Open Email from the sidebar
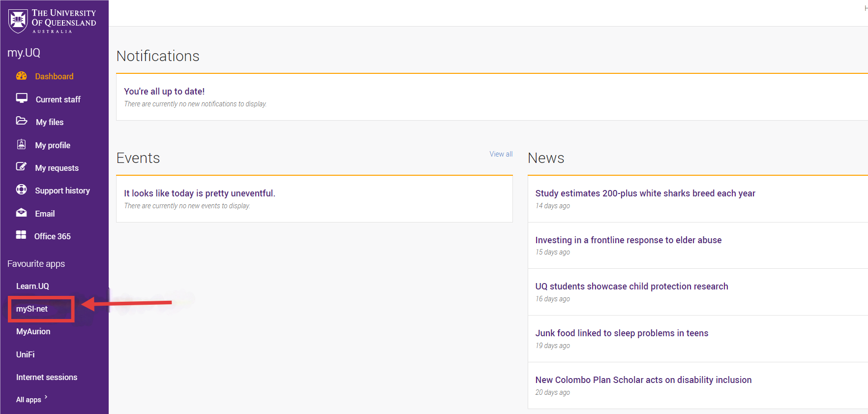 pos(45,214)
